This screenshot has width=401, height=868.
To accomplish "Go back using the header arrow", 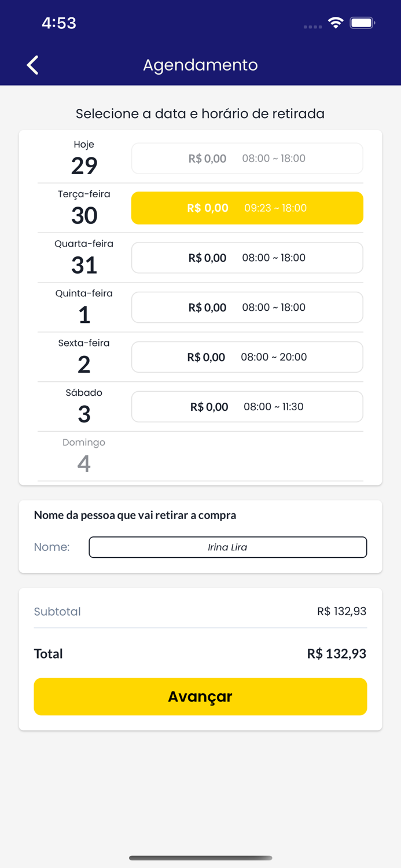I will pyautogui.click(x=33, y=65).
